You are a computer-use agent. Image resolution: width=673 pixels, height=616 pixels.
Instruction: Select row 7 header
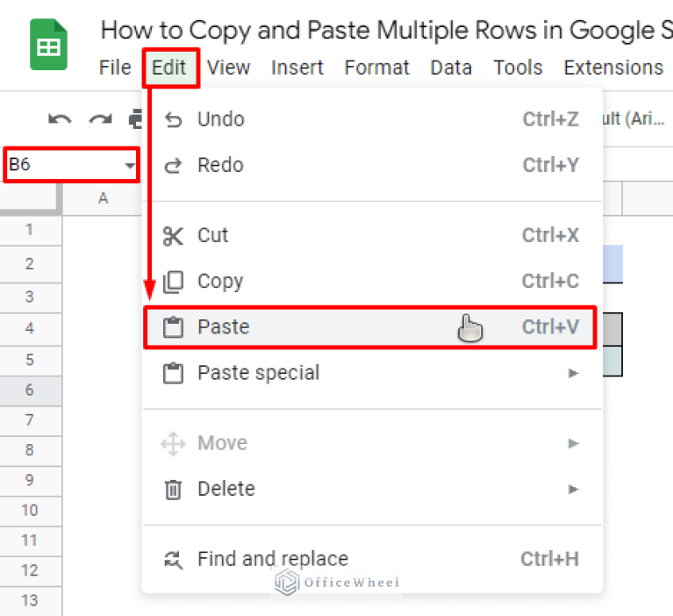point(29,420)
